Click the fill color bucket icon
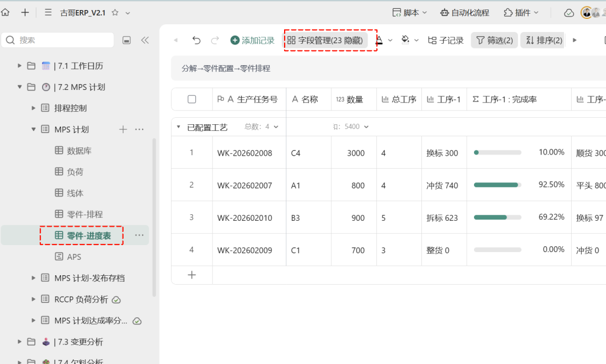This screenshot has height=364, width=606. [405, 40]
